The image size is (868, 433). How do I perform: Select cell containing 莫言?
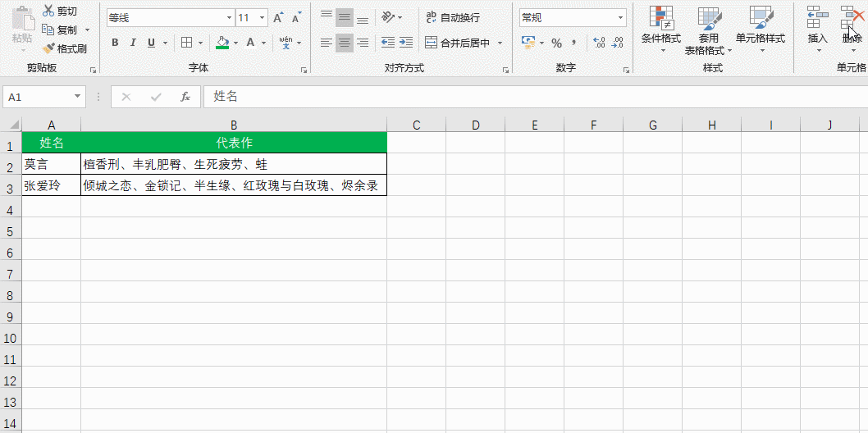click(x=52, y=164)
